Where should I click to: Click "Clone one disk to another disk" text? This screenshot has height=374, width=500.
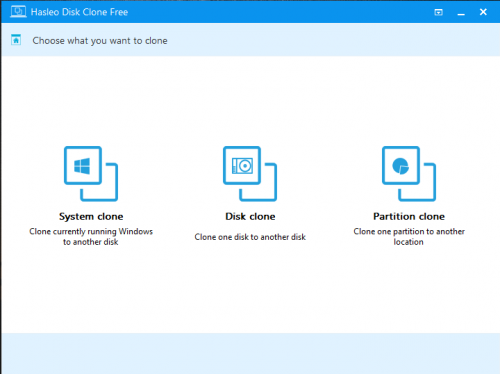point(250,237)
